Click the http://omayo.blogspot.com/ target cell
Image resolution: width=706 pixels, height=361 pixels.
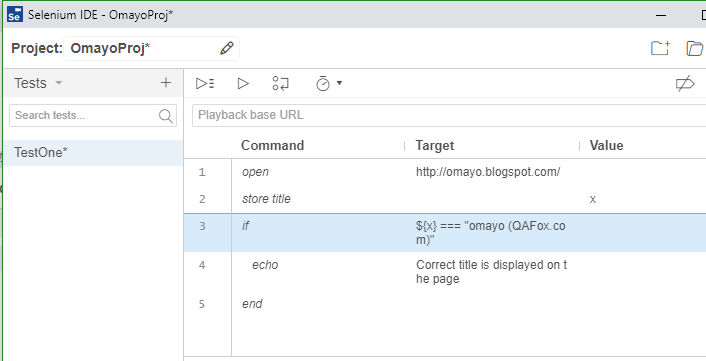click(488, 172)
